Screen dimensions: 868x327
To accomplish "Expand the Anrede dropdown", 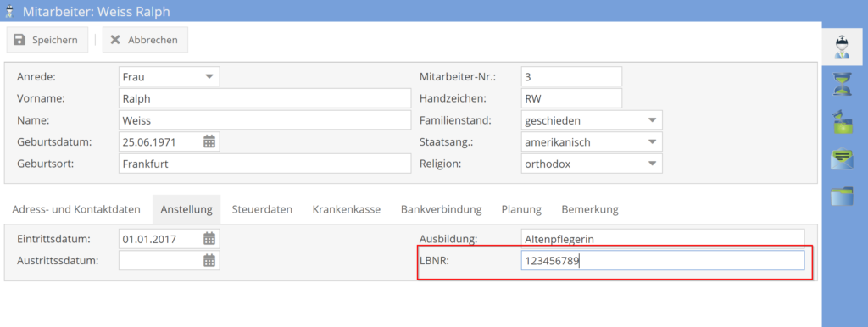I will pyautogui.click(x=209, y=76).
